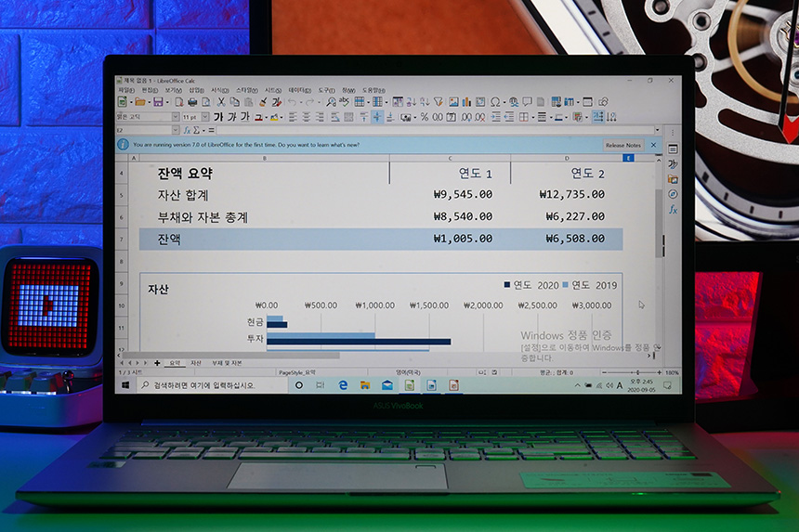This screenshot has width=799, height=532.
Task: Switch to the 부채 및 자본 sheet tab
Action: [x=227, y=363]
